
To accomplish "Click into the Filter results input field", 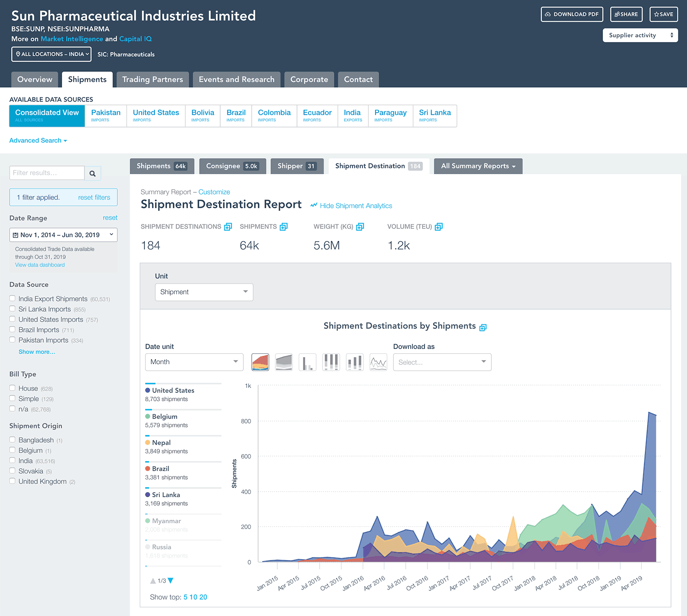I will [x=47, y=173].
